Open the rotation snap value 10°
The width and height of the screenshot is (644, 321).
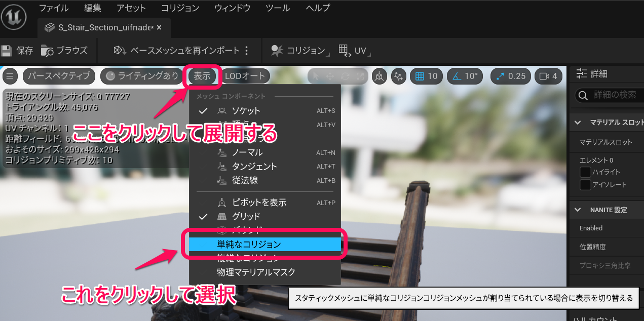[x=471, y=76]
